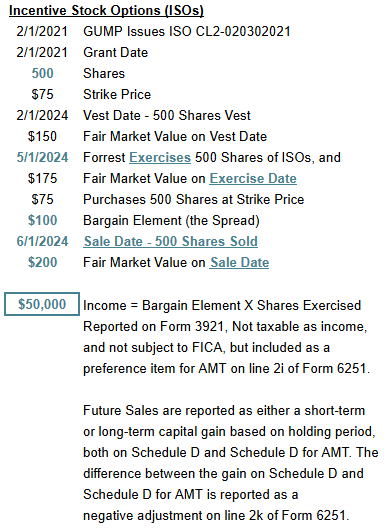Select the Grant Date label
388x528 pixels.
point(116,53)
